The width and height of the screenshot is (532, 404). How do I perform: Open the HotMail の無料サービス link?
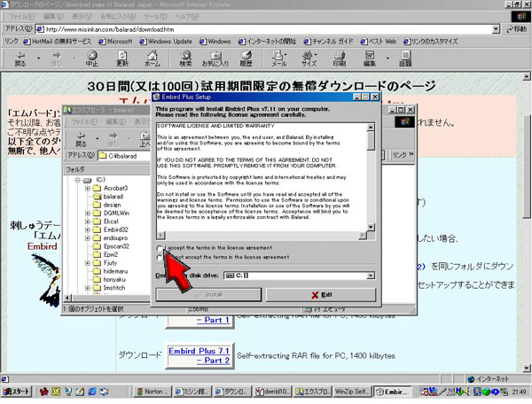(58, 42)
